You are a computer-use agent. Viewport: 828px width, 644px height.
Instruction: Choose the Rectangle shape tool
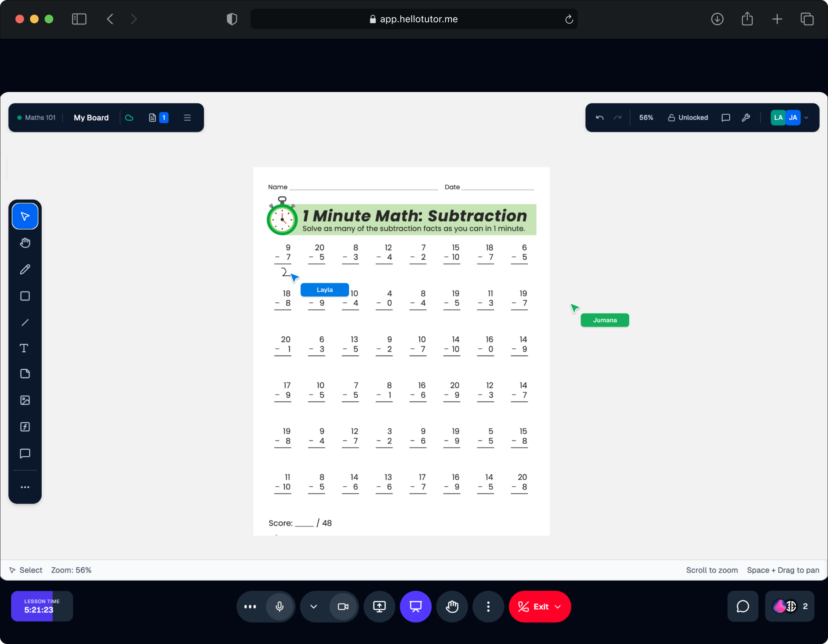coord(25,296)
